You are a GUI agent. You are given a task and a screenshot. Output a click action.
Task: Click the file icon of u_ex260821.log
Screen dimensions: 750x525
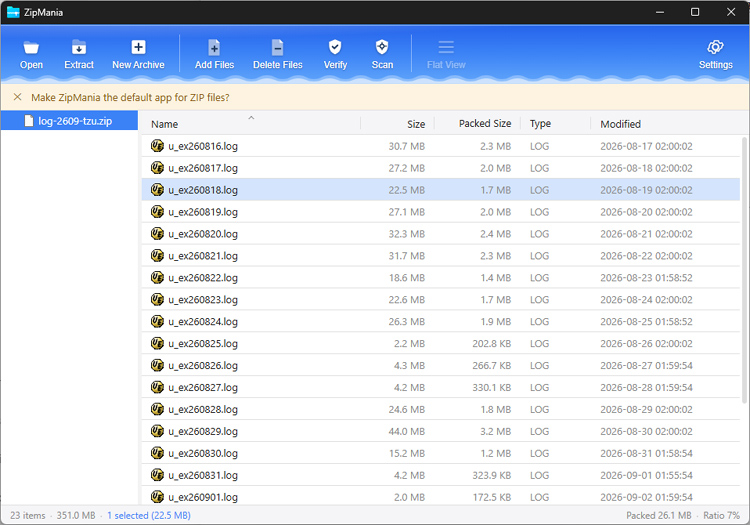(157, 256)
